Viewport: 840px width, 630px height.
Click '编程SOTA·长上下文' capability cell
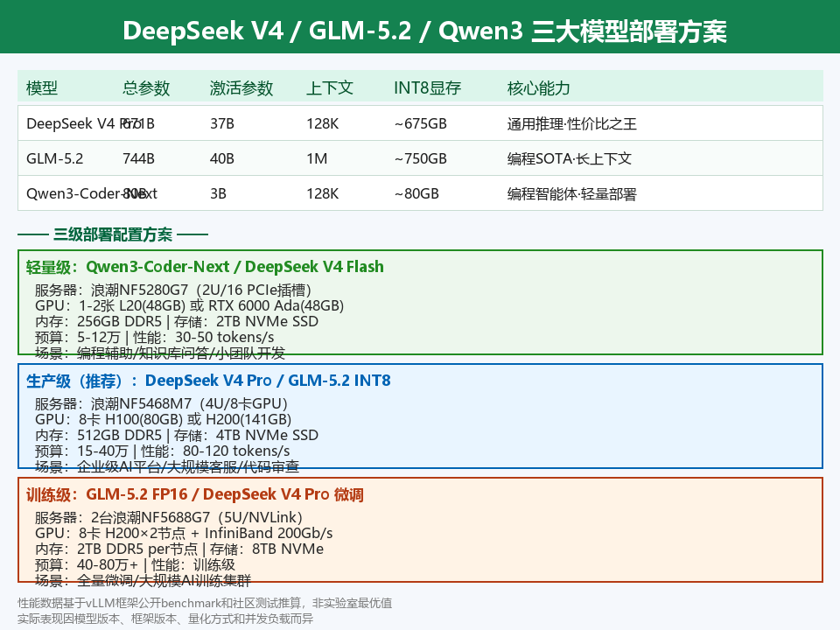click(x=570, y=158)
